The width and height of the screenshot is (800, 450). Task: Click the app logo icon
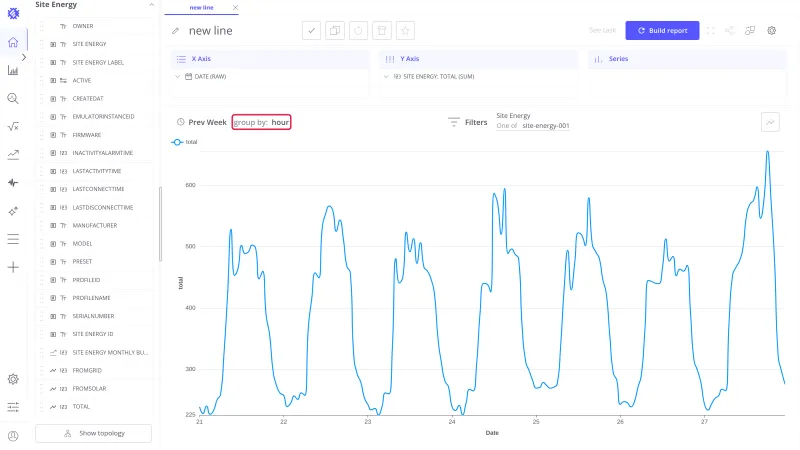tap(13, 13)
